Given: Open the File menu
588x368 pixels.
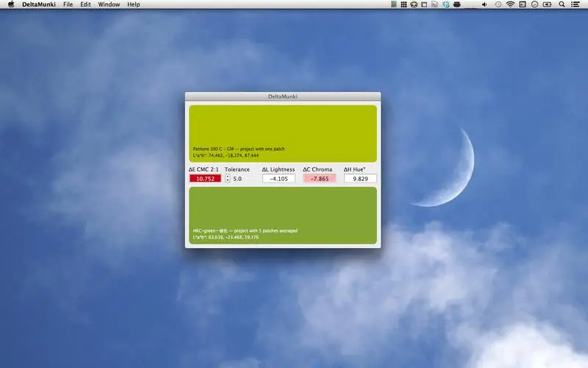Looking at the screenshot, I should (68, 4).
